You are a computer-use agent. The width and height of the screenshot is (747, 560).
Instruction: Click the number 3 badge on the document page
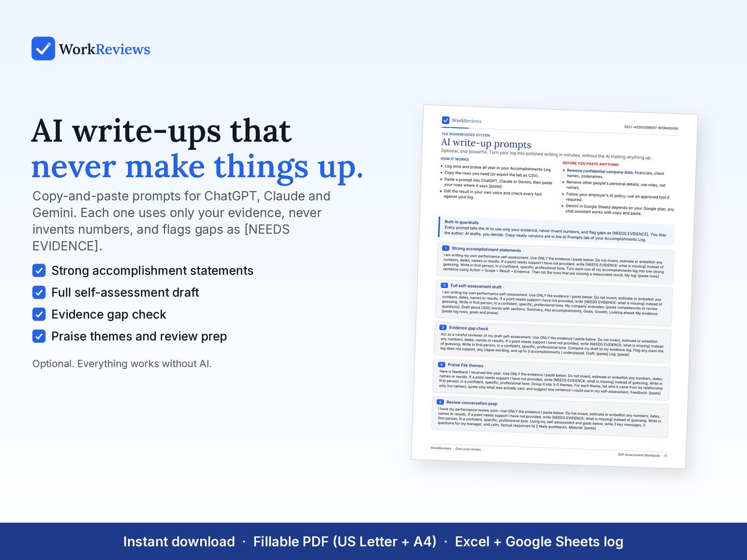point(443,327)
